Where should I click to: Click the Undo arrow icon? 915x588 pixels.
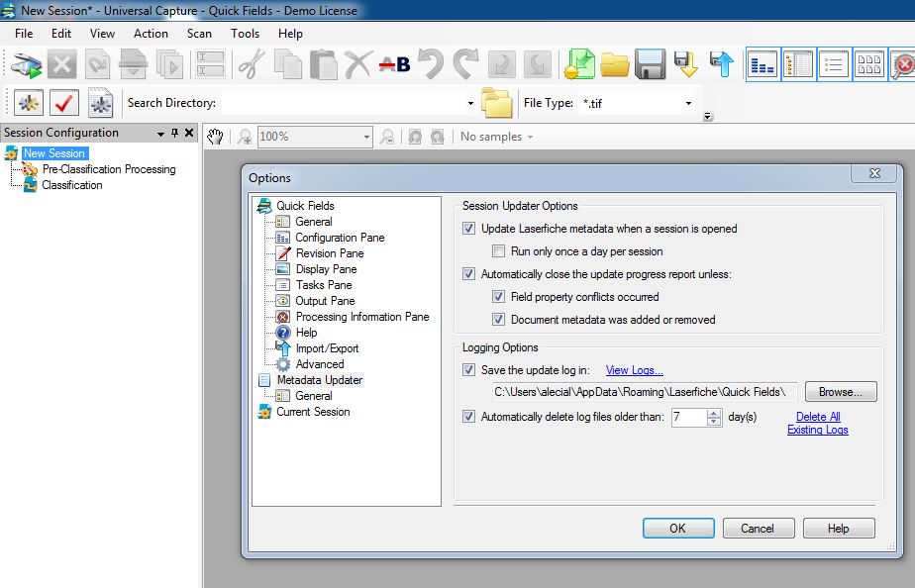(x=431, y=64)
